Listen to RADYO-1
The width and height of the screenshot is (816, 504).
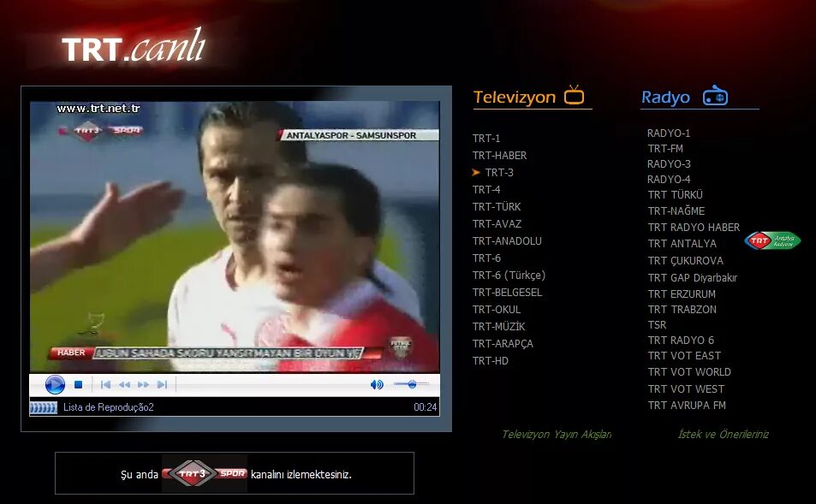coord(669,133)
